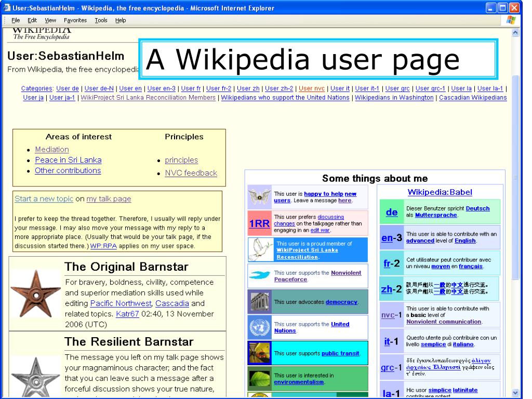Open the WP:RPA link
Screen dimensions: 532x399
pos(103,246)
